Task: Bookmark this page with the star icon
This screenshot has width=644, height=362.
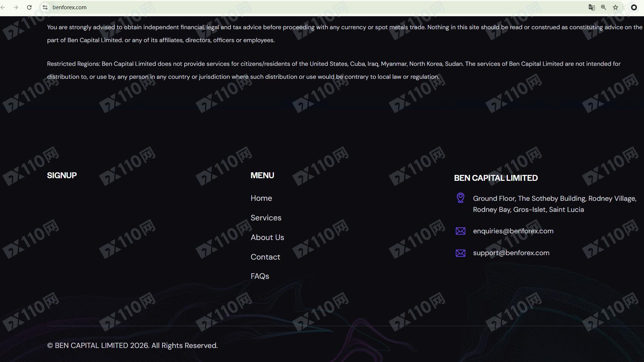Action: [616, 7]
